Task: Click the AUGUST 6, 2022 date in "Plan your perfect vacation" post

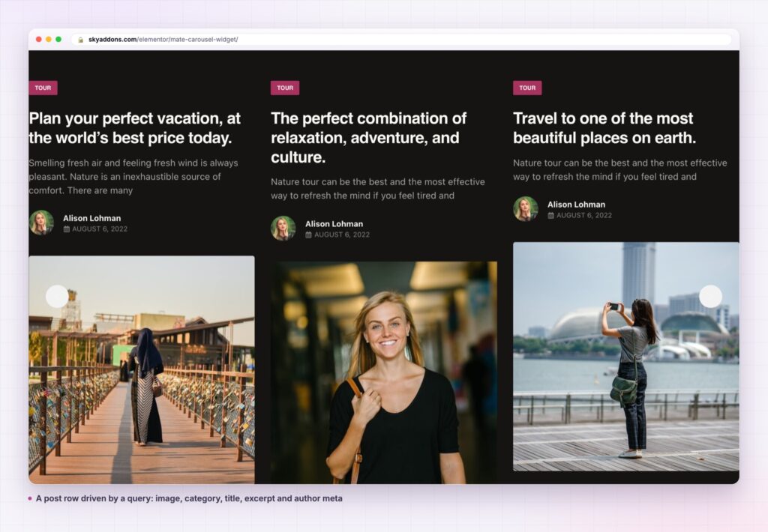Action: [100, 229]
